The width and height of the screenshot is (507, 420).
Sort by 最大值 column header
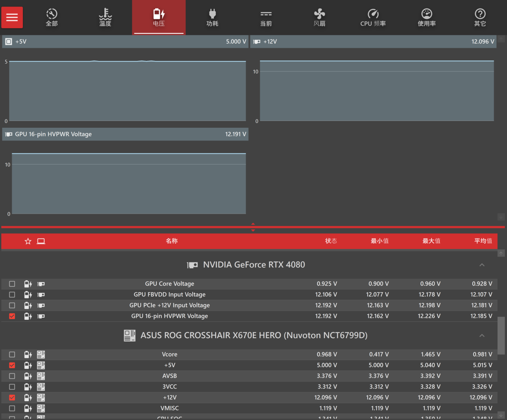431,241
